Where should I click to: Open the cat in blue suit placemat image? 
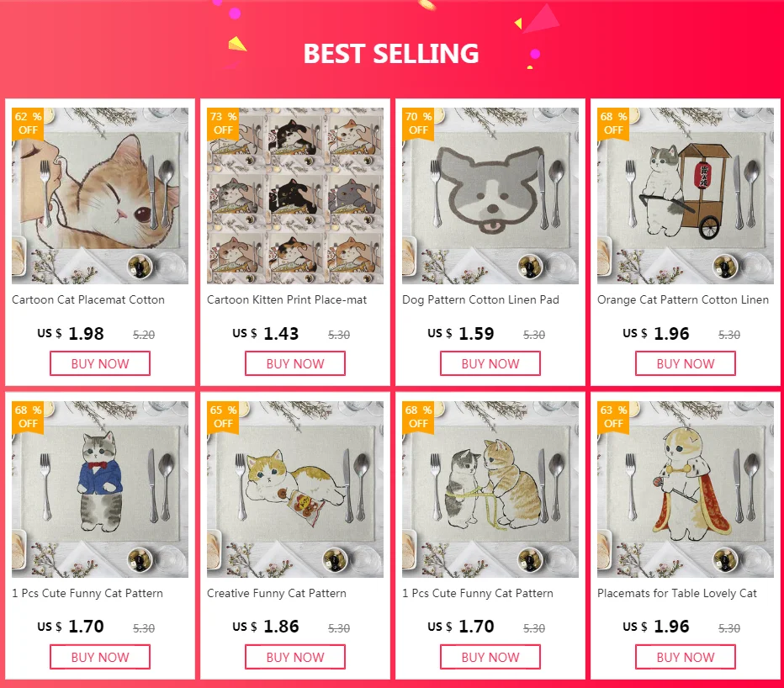[x=100, y=490]
